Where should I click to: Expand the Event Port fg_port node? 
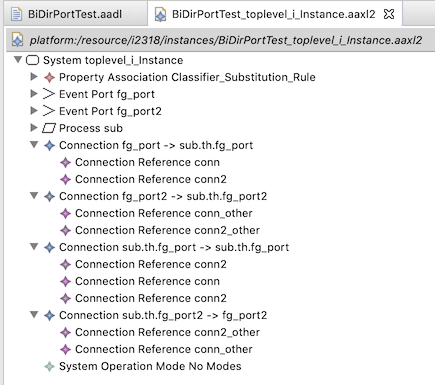[34, 94]
